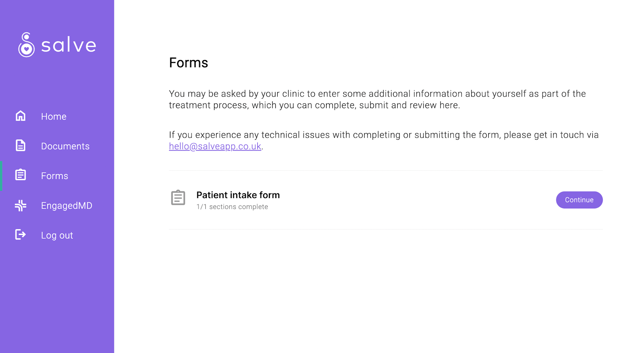Click the clinic information intro paragraph
This screenshot has width=644, height=353.
(378, 99)
